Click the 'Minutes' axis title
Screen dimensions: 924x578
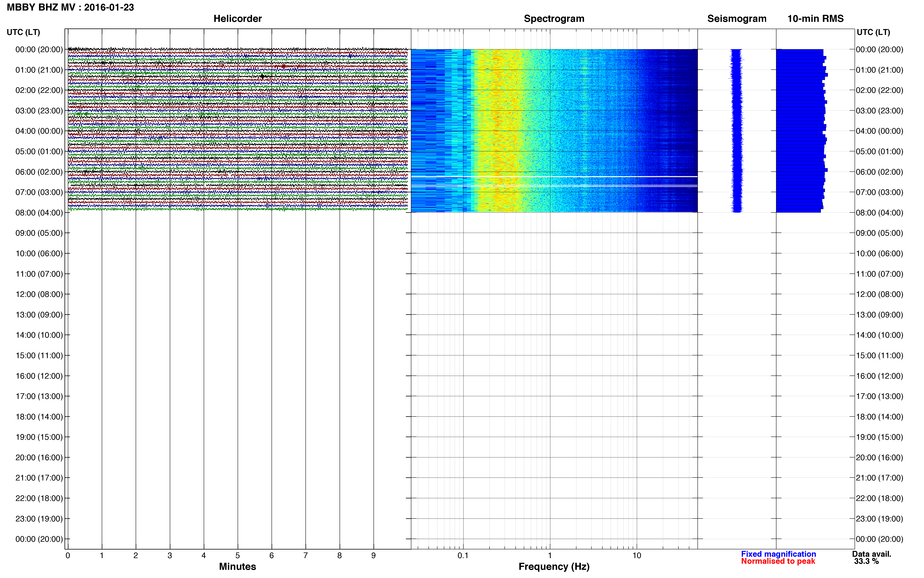pyautogui.click(x=237, y=566)
